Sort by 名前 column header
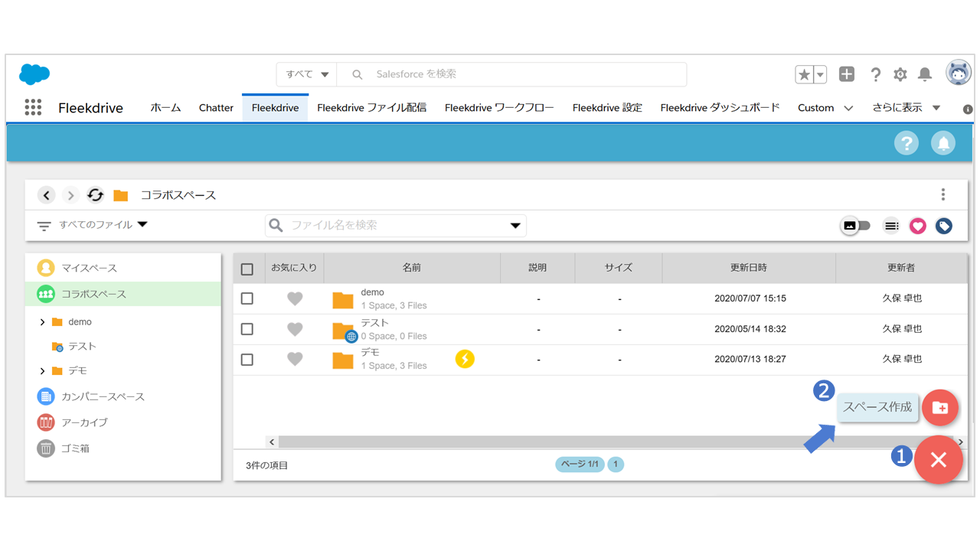Viewport: 980px width, 551px height. (412, 268)
